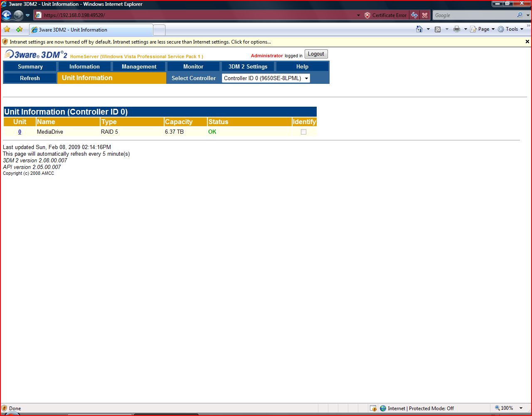Click the Internet | Protected Mode: Off text
Screen dimensions: 532x416
(x=421, y=408)
